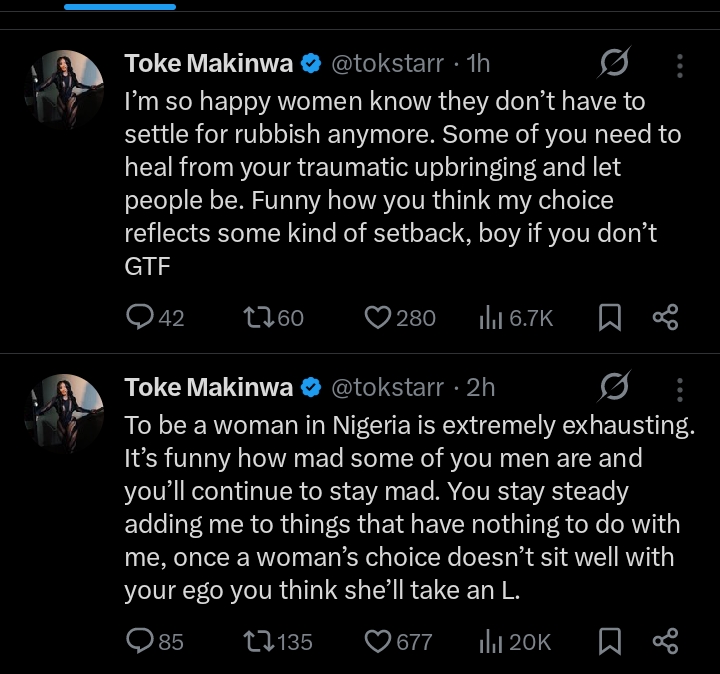Viewport: 720px width, 674px height.
Task: Reply to the 'settle for rubbish' tweet
Action: (x=140, y=318)
